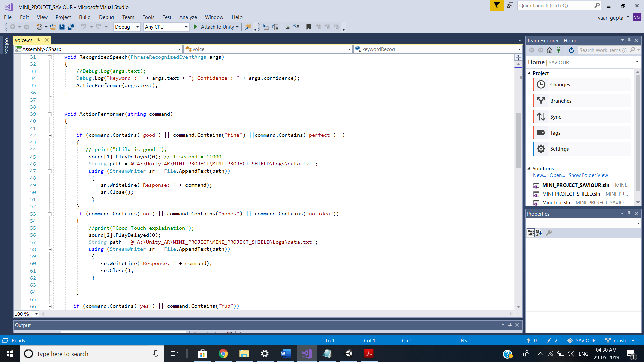
Task: Click the Manage Connections plug icon
Action: tap(559, 50)
